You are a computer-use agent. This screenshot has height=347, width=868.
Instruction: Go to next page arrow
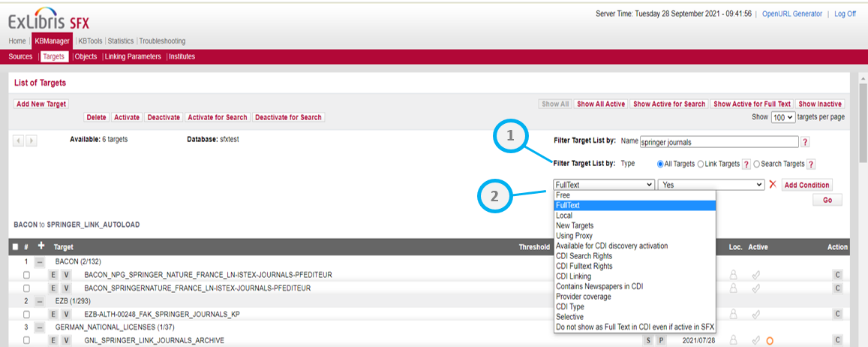pos(31,140)
